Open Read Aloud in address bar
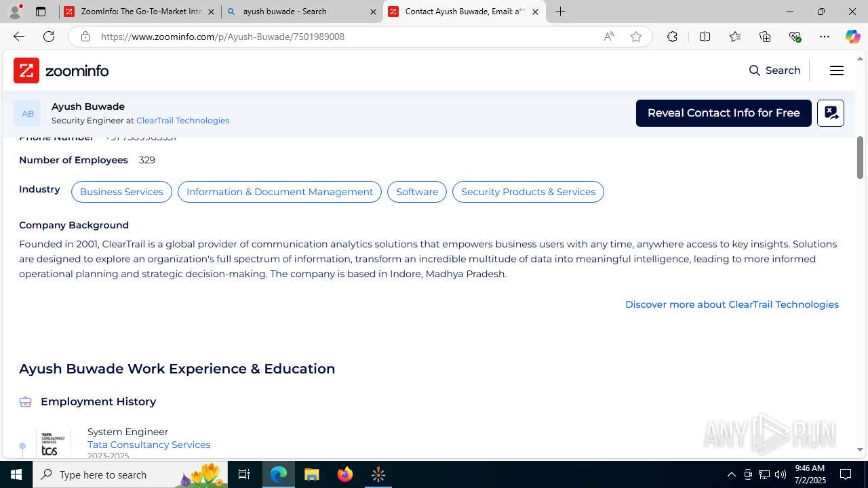 pos(609,37)
